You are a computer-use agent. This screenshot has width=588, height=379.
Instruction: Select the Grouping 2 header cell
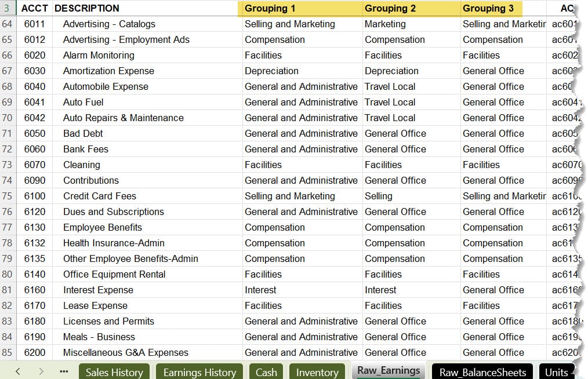[411, 8]
